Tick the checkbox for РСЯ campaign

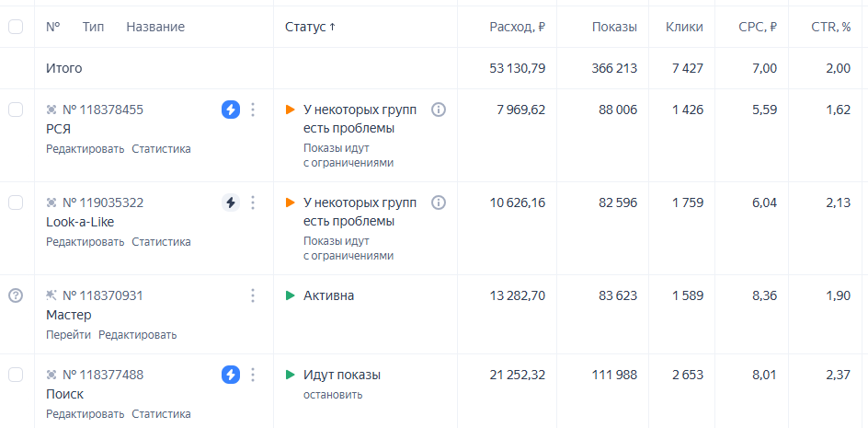16,110
